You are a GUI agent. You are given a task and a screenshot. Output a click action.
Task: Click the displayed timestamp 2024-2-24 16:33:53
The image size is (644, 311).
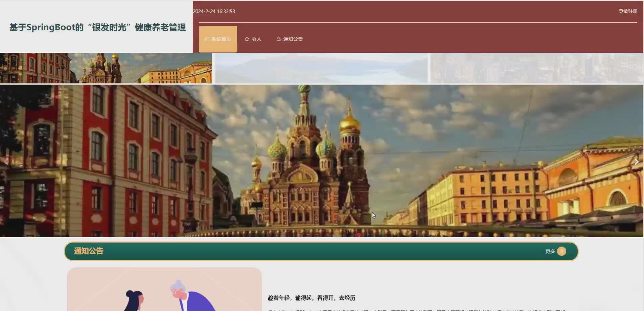pyautogui.click(x=214, y=11)
